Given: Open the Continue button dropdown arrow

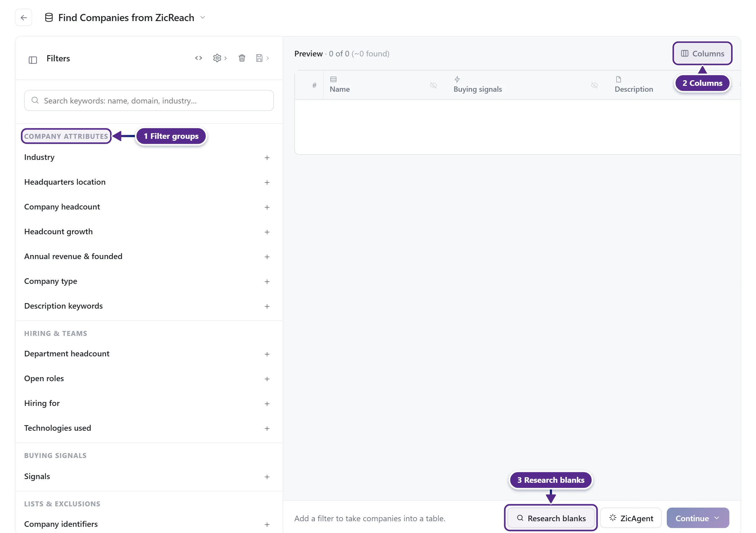Looking at the screenshot, I should click(x=717, y=518).
